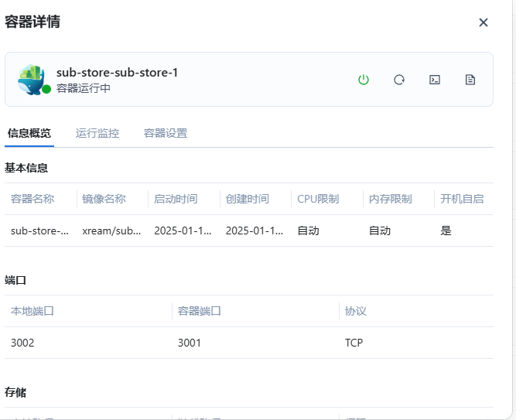
Task: Click the 端口 section heading
Action: pyautogui.click(x=15, y=281)
